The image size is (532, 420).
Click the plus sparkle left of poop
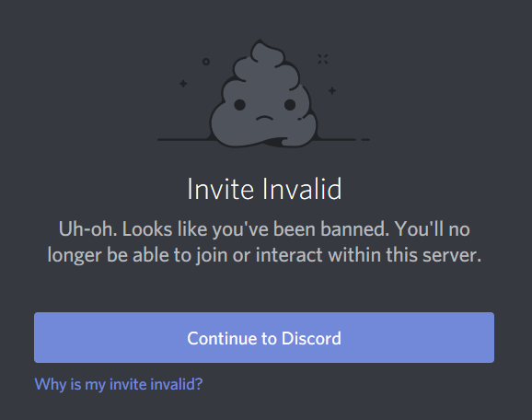pos(183,84)
